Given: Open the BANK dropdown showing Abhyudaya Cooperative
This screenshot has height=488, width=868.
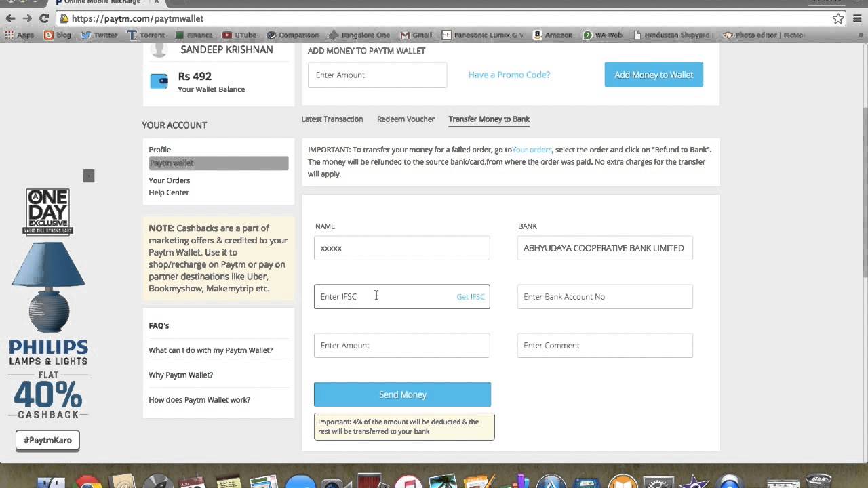Looking at the screenshot, I should point(605,248).
